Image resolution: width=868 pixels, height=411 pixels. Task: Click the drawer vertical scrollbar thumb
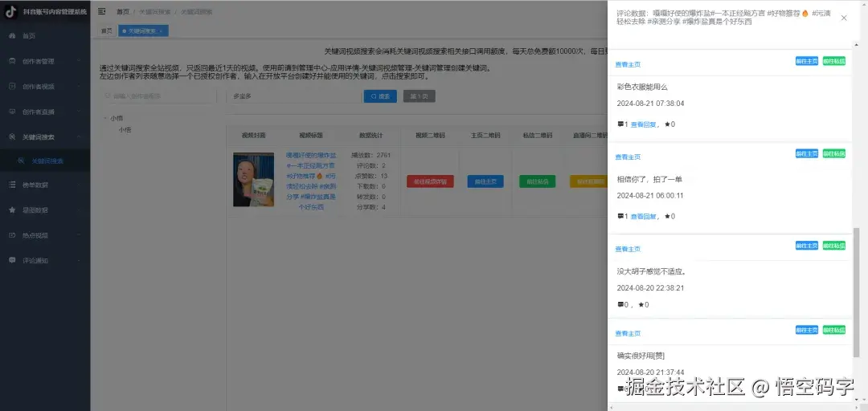tap(857, 291)
